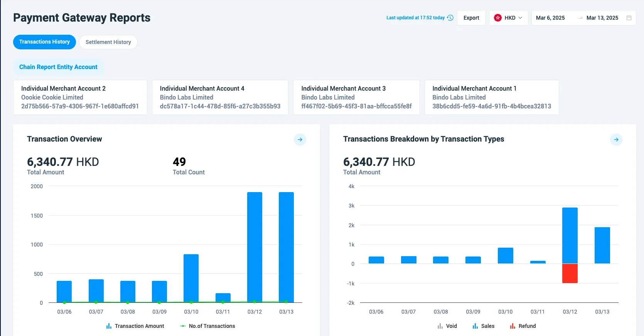The height and width of the screenshot is (336, 644).
Task: Click the 03/08 bar in Transaction Overview
Action: coord(128,292)
